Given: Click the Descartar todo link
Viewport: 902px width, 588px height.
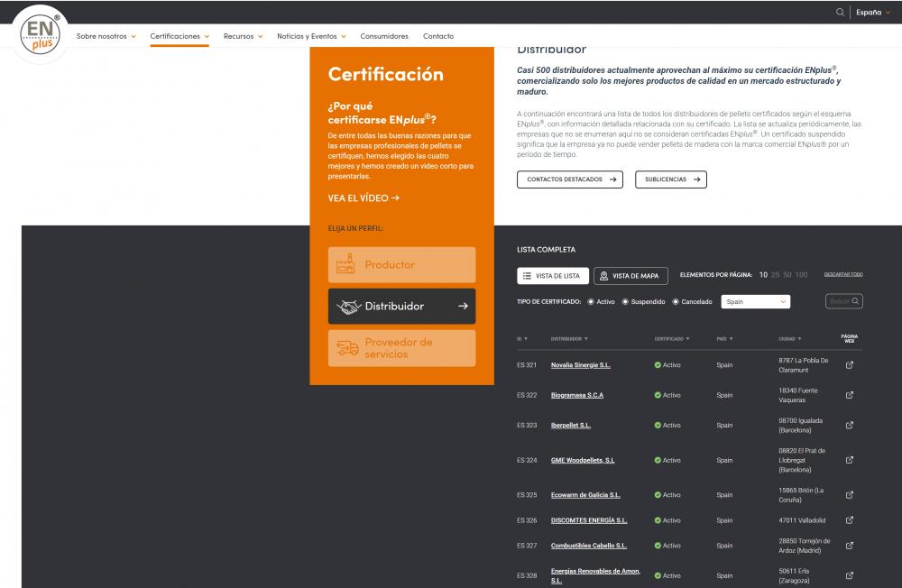Looking at the screenshot, I should [843, 274].
